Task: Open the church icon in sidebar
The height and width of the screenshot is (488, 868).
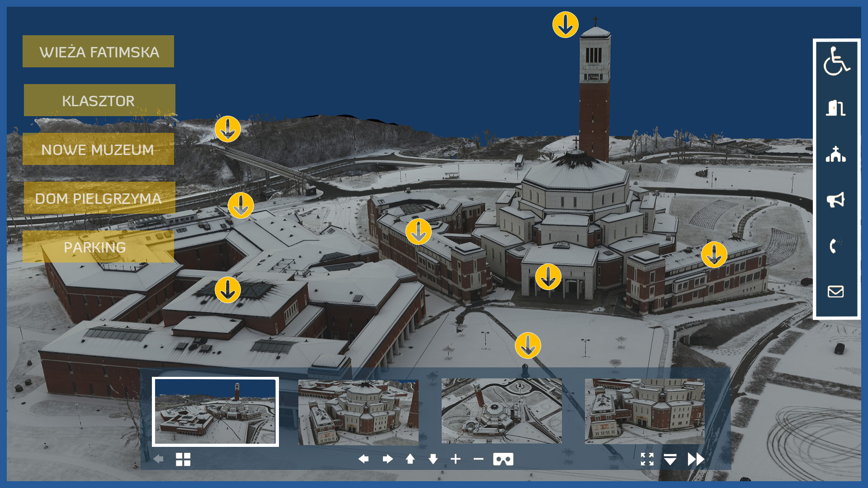Action: pyautogui.click(x=835, y=154)
